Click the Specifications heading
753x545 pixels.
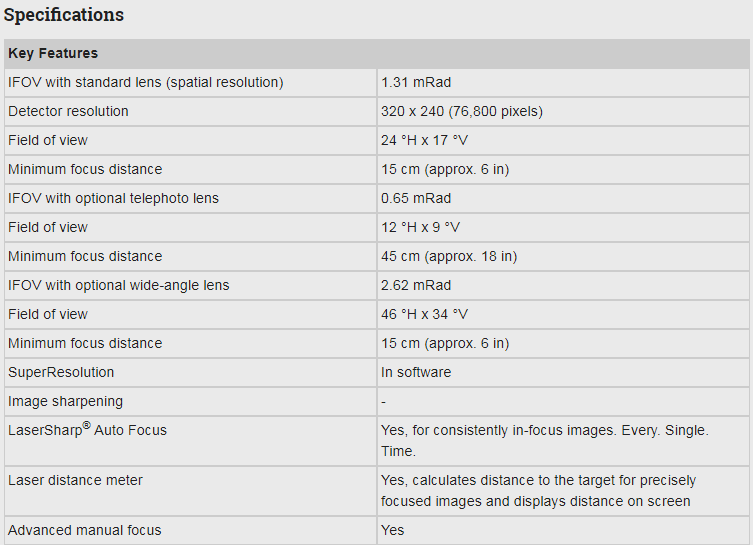pos(64,15)
